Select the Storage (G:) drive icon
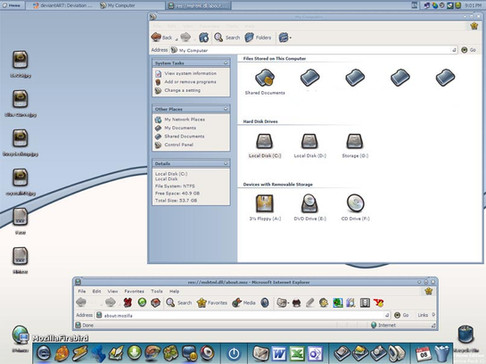The height and width of the screenshot is (364, 486). coord(355,141)
